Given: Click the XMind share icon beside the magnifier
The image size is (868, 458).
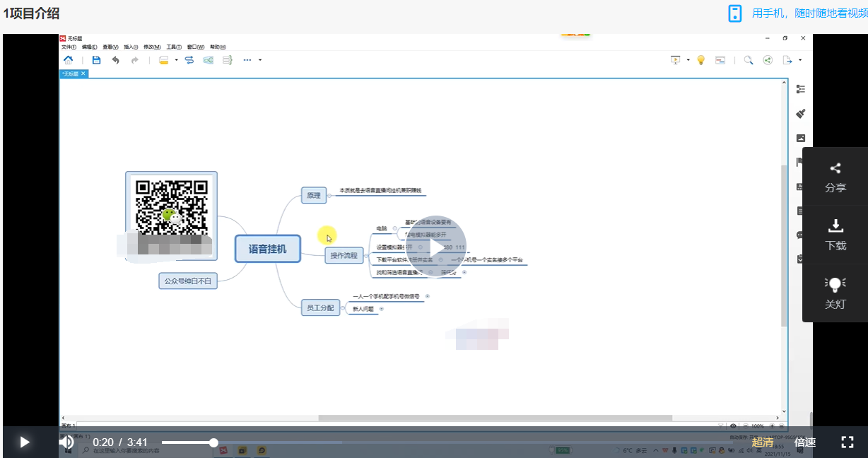Looking at the screenshot, I should (768, 60).
